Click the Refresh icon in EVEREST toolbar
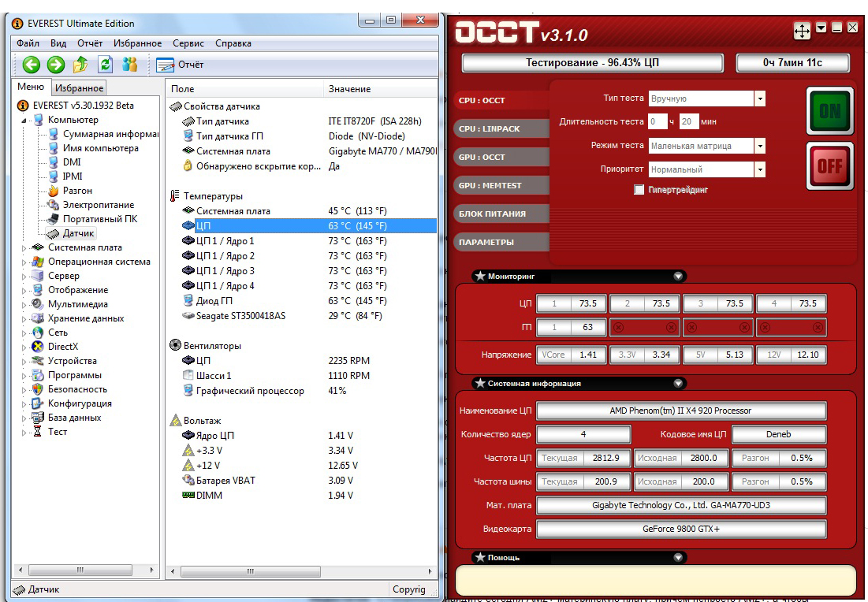The width and height of the screenshot is (868, 602). pos(105,65)
